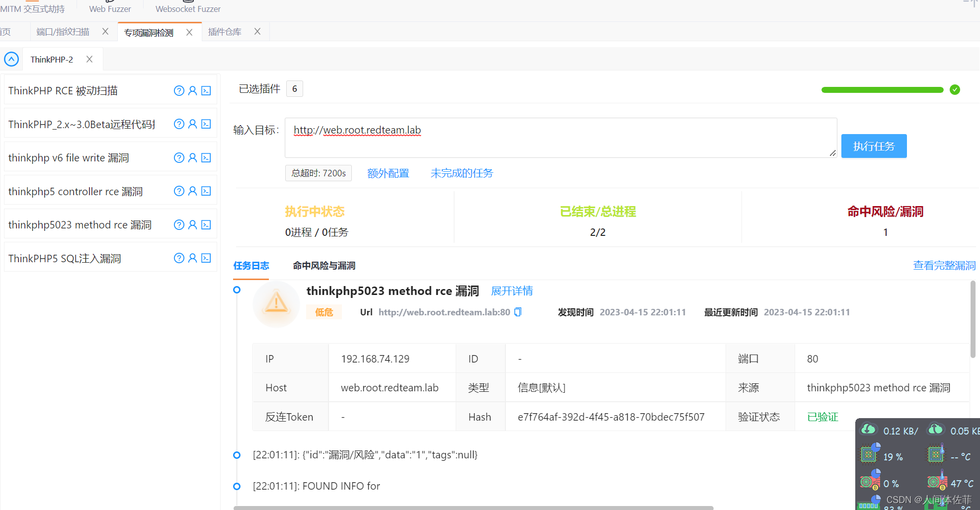980x510 pixels.
Task: View author icon of ThinkPHP_2.x~3.0Beta plugin
Action: pyautogui.click(x=192, y=124)
